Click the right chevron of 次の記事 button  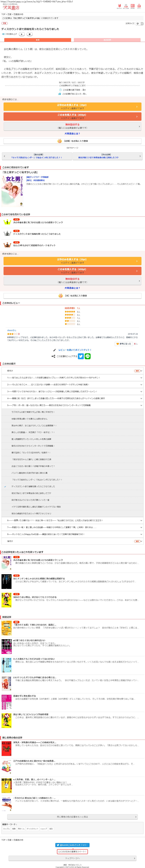tap(140, 156)
